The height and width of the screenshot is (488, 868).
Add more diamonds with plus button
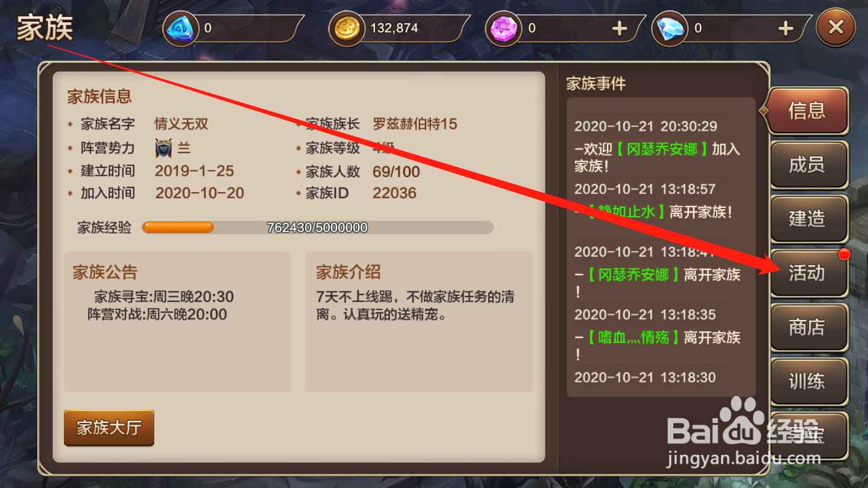click(785, 28)
